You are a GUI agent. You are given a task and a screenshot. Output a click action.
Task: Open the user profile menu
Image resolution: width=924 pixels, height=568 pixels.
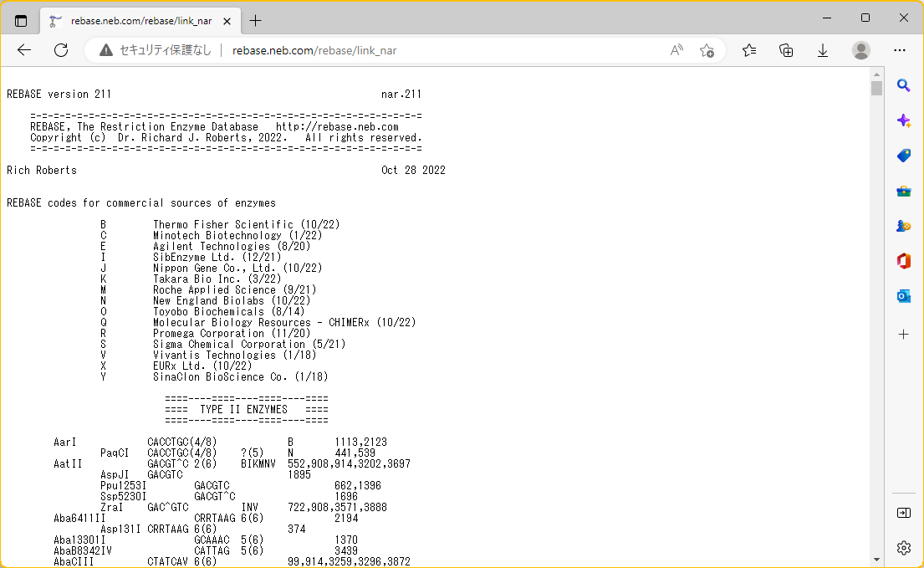861,51
